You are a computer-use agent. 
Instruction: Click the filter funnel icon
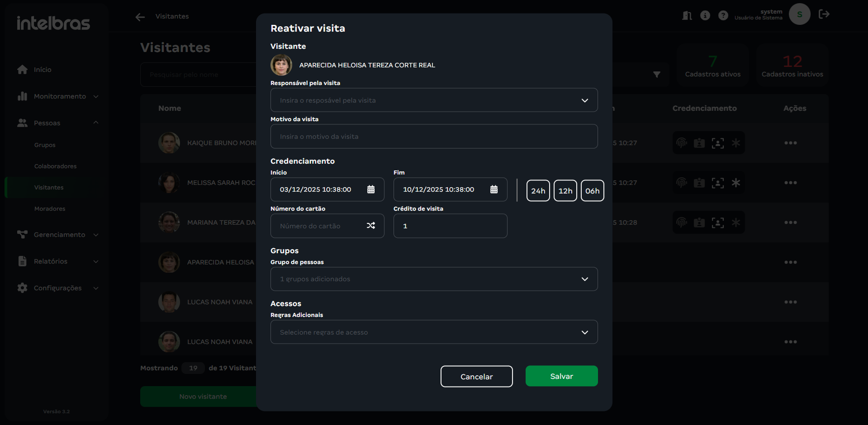pos(657,75)
